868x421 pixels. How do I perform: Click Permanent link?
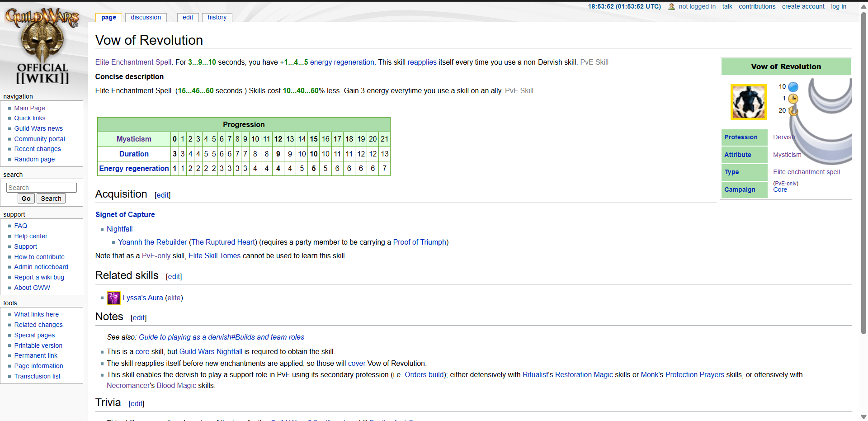36,355
